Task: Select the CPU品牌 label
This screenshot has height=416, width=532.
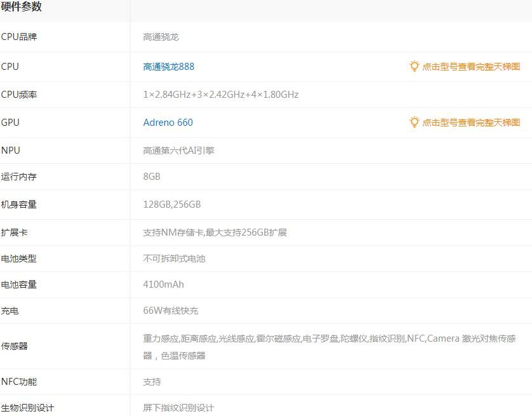Action: tap(19, 37)
